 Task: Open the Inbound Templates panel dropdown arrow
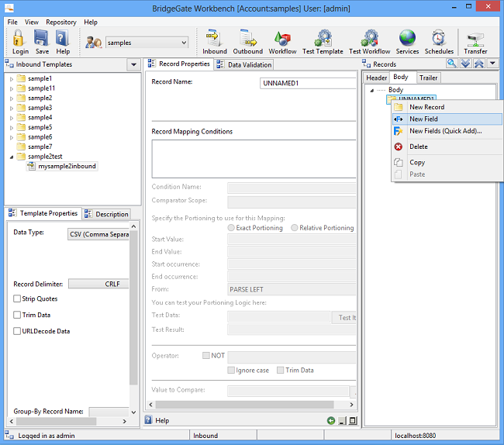coord(133,64)
